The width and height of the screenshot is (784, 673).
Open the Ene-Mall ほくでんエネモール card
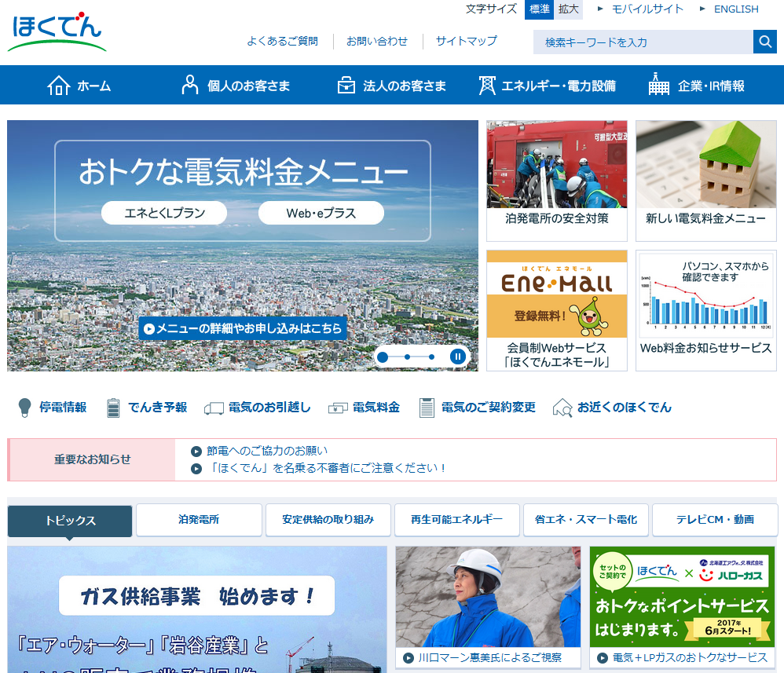[556, 310]
